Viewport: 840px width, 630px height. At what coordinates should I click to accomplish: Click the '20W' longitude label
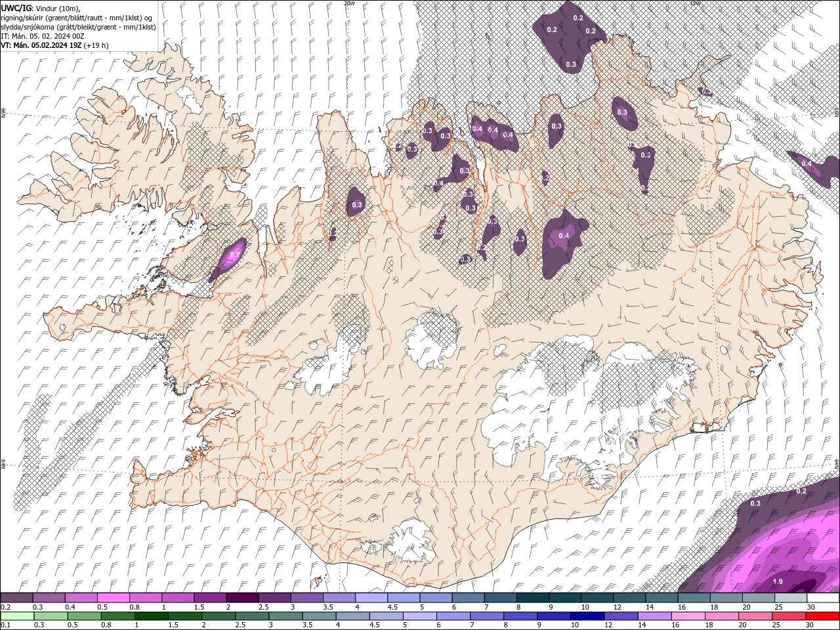click(349, 3)
